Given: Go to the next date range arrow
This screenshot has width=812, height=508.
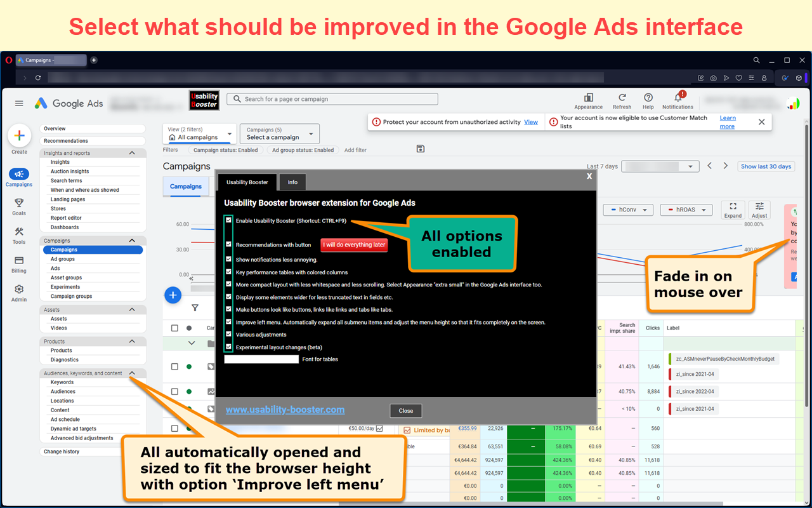Looking at the screenshot, I should click(727, 166).
